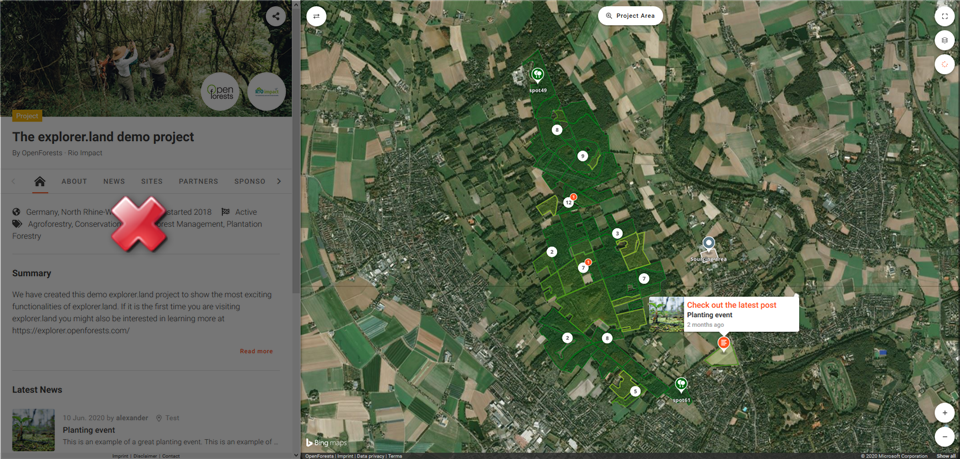
Task: Open the 7 cluster with orange badge
Action: 583,267
